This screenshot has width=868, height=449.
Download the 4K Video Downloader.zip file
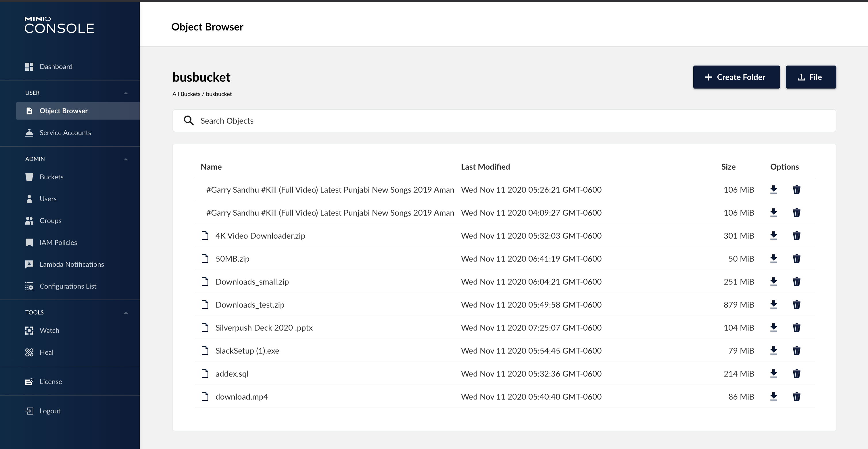click(x=773, y=236)
